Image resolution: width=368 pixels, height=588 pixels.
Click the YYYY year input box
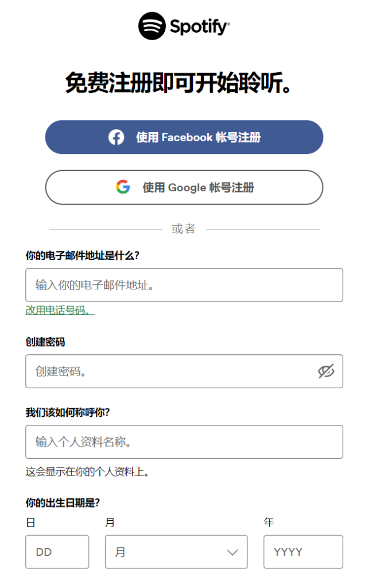point(303,552)
